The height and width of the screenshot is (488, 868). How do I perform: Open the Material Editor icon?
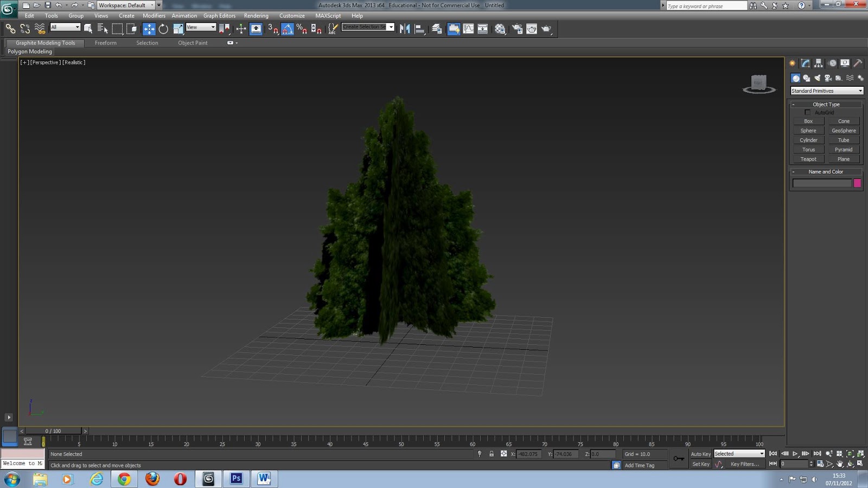point(500,29)
